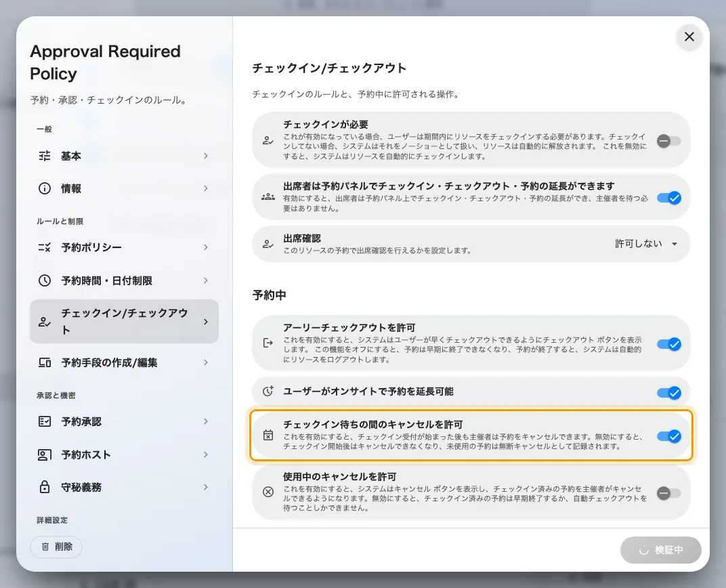Open 守秘義務 section

click(124, 487)
